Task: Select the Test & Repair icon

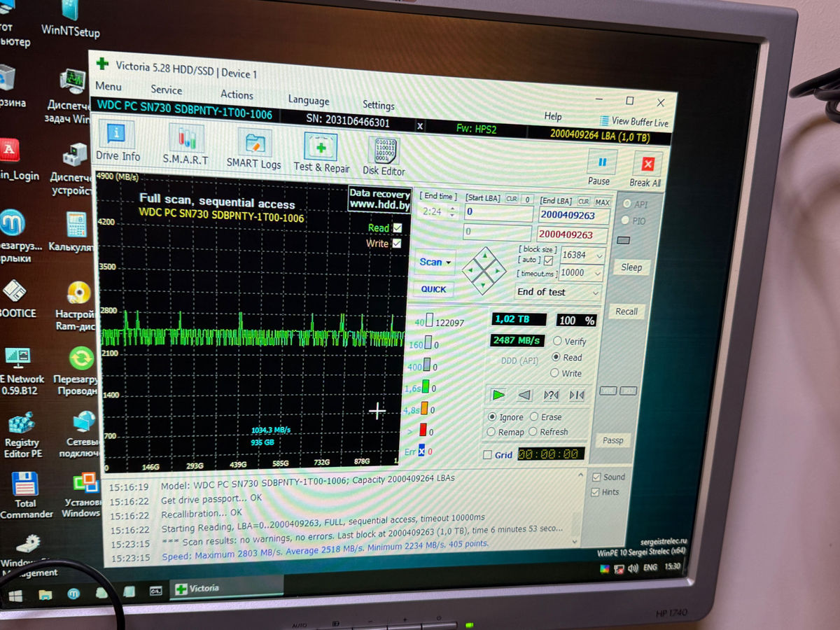Action: point(321,149)
